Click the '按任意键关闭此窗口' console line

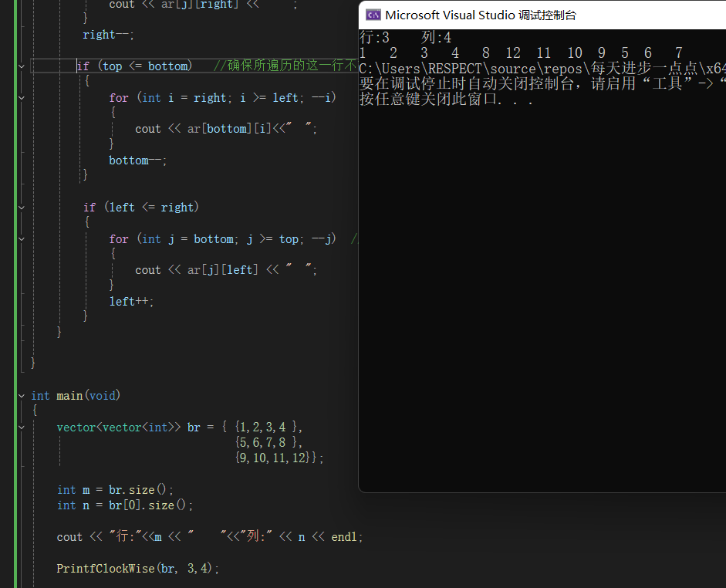[x=447, y=99]
